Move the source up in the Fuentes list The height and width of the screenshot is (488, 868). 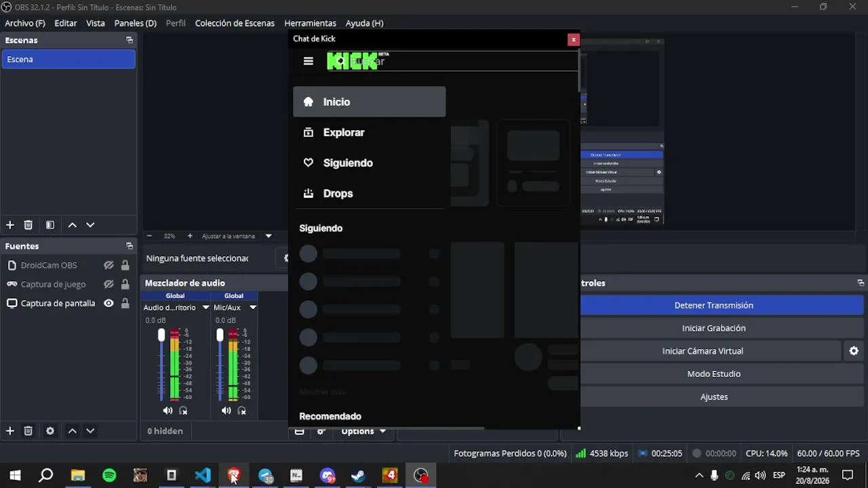coord(72,431)
